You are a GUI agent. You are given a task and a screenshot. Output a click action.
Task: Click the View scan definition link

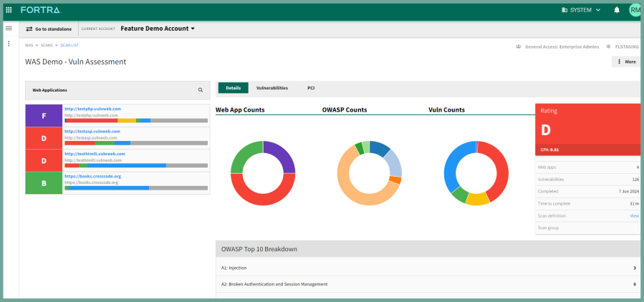[x=634, y=216]
